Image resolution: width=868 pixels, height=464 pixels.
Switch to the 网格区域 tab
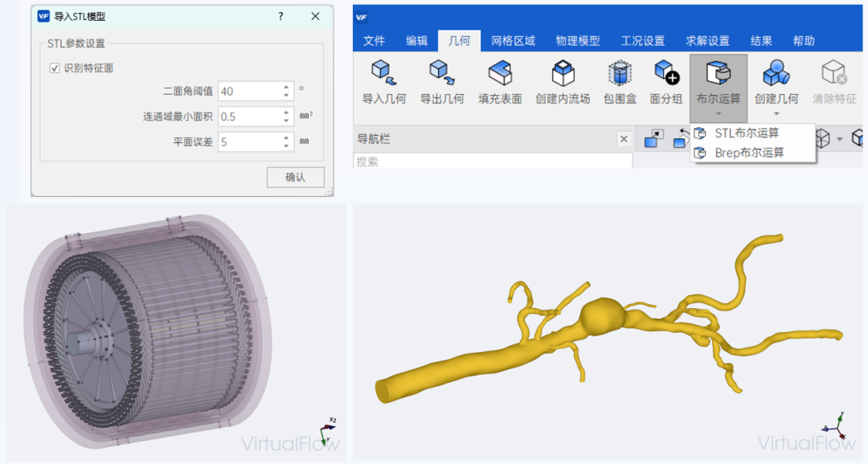coord(513,41)
